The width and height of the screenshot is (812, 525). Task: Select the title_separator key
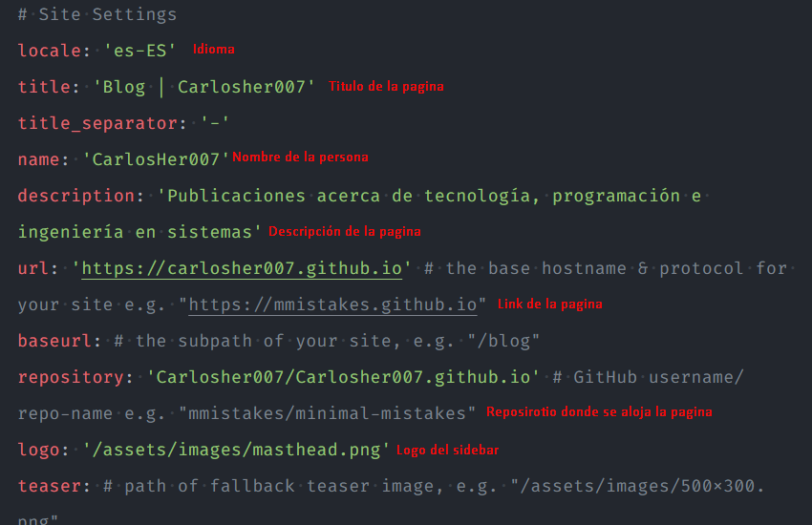click(98, 124)
